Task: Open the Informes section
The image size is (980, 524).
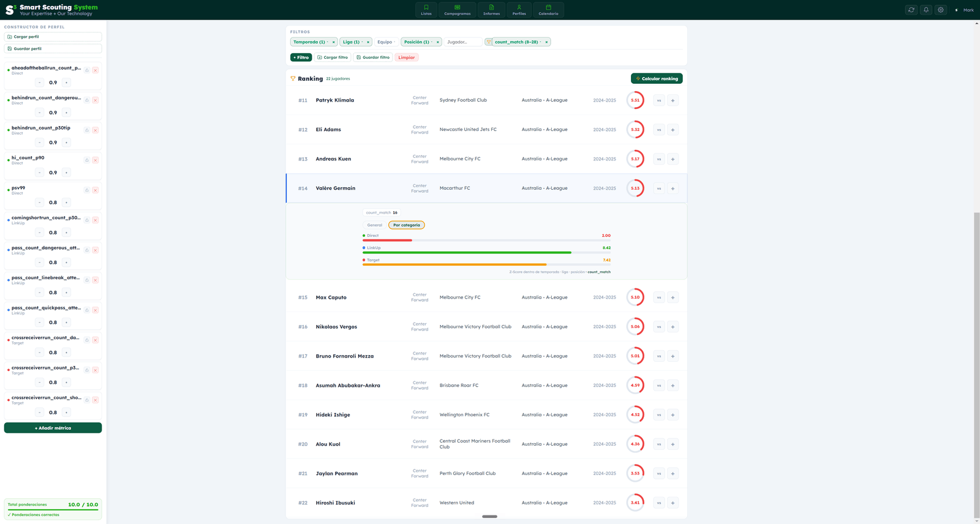Action: coord(491,10)
